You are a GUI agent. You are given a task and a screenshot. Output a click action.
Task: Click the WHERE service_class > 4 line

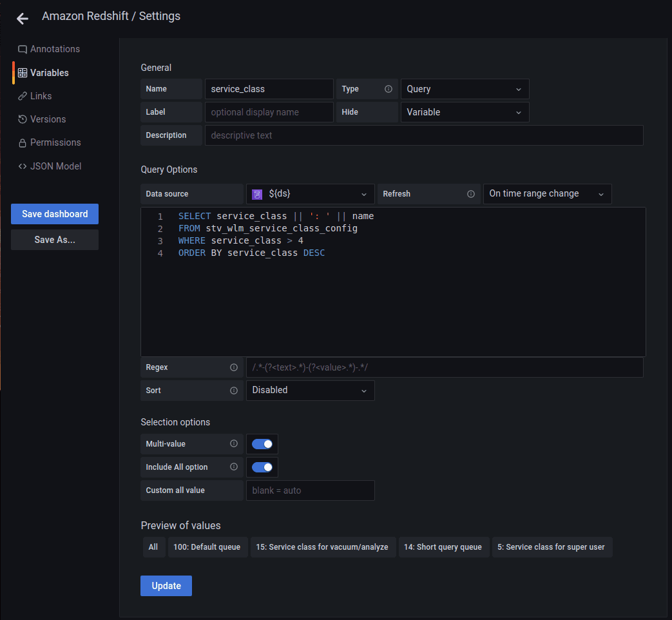click(241, 240)
